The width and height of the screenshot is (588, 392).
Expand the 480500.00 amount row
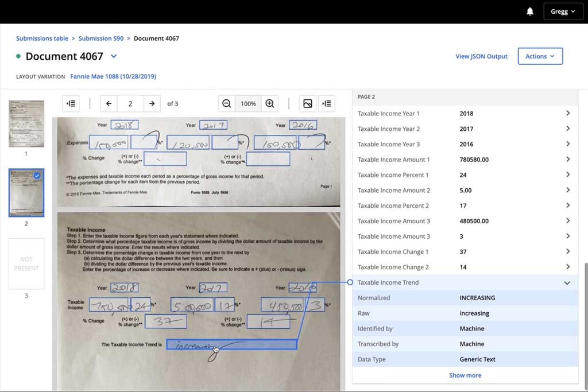tap(465, 221)
